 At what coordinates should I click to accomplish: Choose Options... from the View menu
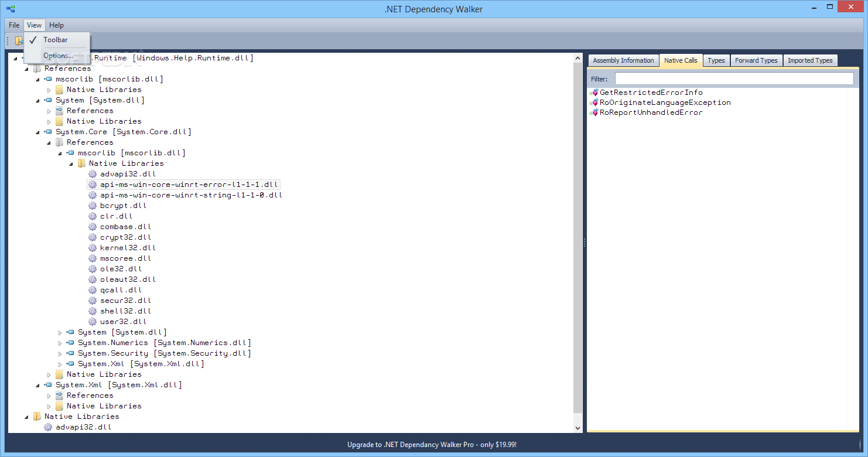pyautogui.click(x=57, y=56)
